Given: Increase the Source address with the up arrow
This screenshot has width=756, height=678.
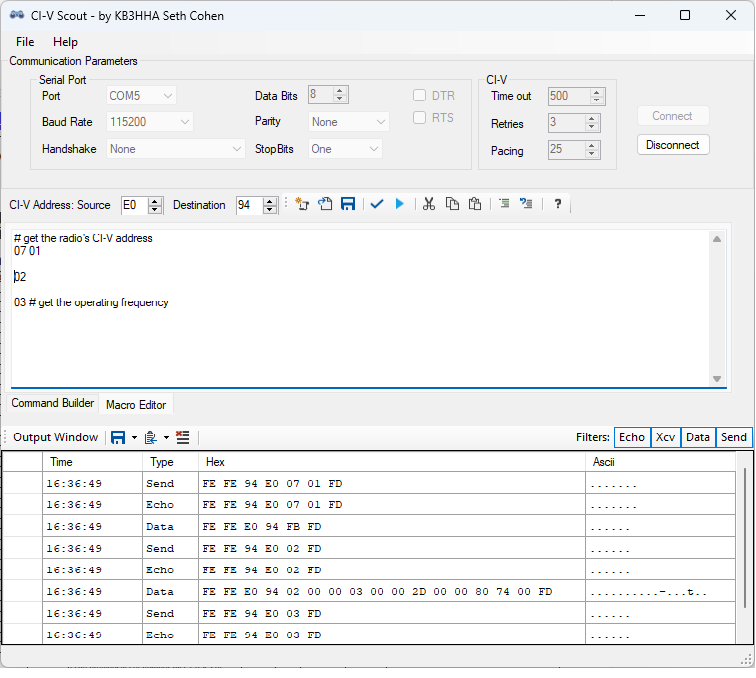Looking at the screenshot, I should tap(155, 201).
